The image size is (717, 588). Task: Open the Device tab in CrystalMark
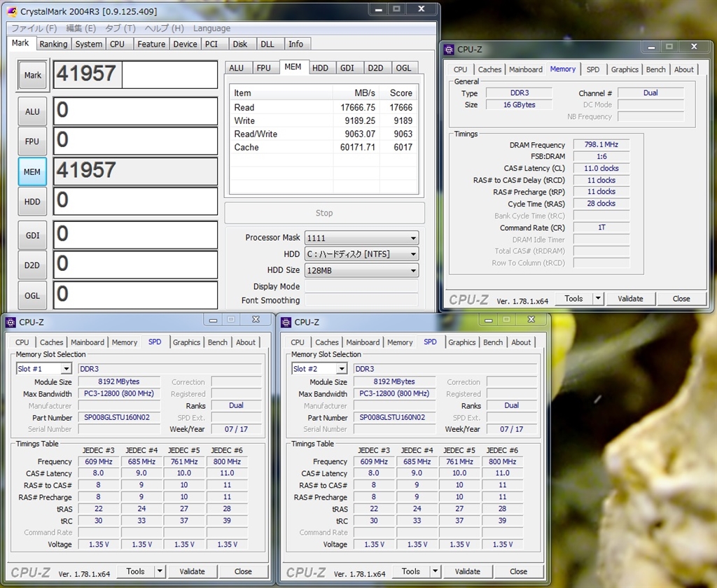pos(185,44)
